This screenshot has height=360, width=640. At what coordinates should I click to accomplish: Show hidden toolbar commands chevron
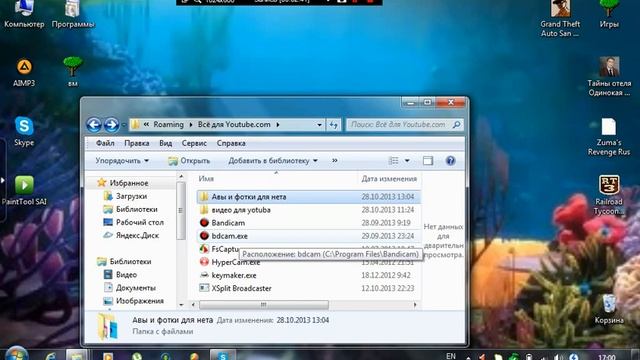tap(335, 161)
